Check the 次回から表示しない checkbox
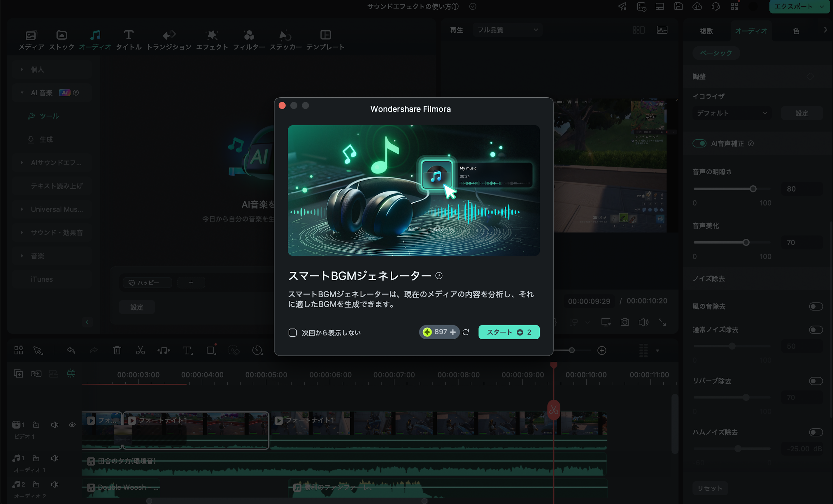This screenshot has height=504, width=833. [293, 333]
